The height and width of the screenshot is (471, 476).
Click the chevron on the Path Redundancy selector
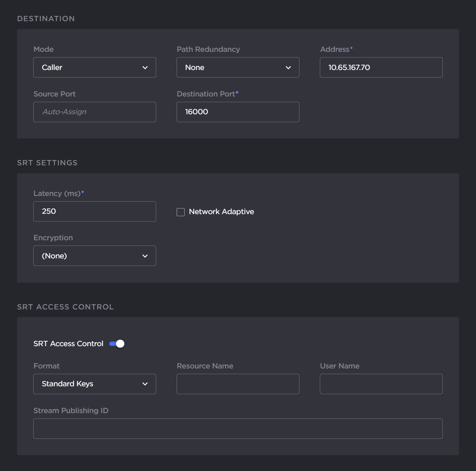click(288, 67)
